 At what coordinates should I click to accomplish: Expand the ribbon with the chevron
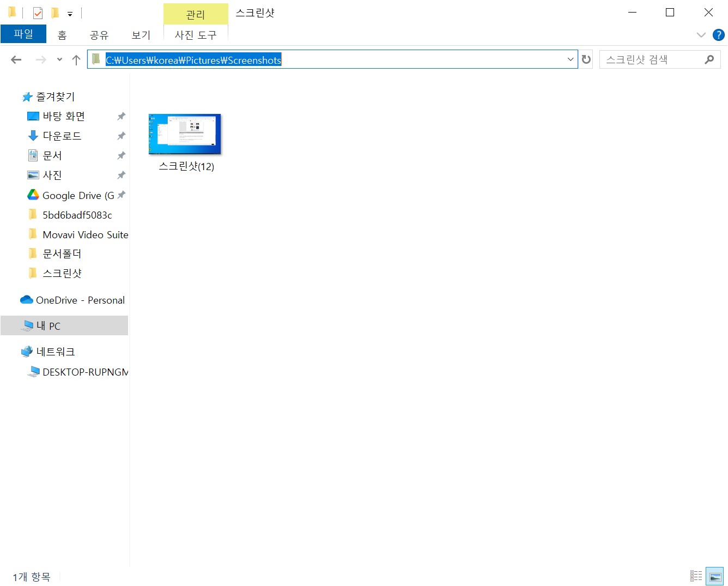point(701,35)
